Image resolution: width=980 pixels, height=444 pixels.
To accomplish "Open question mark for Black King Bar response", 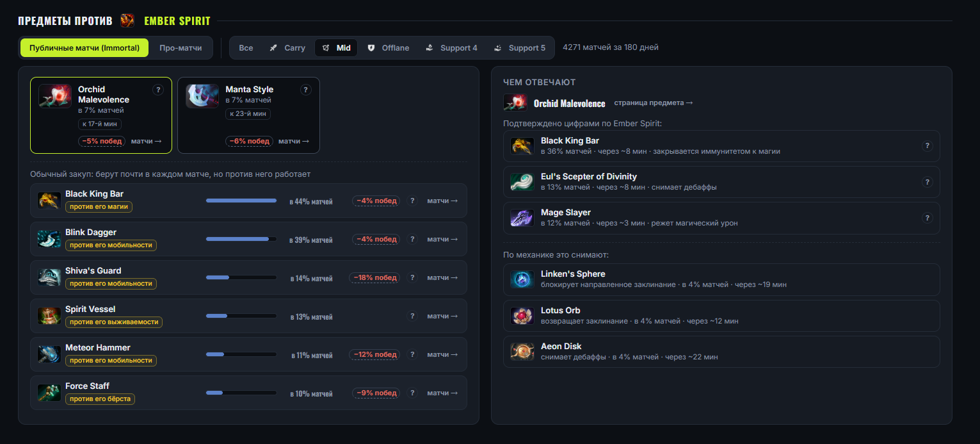I will click(x=927, y=146).
